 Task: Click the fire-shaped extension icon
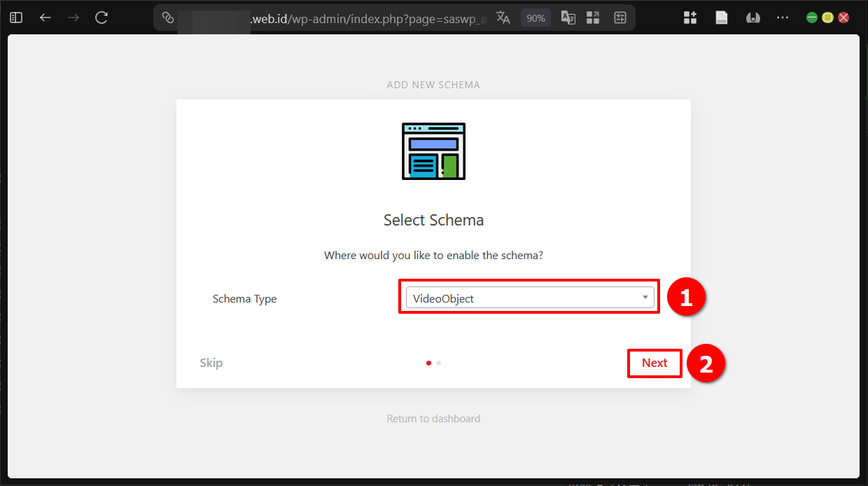[752, 18]
